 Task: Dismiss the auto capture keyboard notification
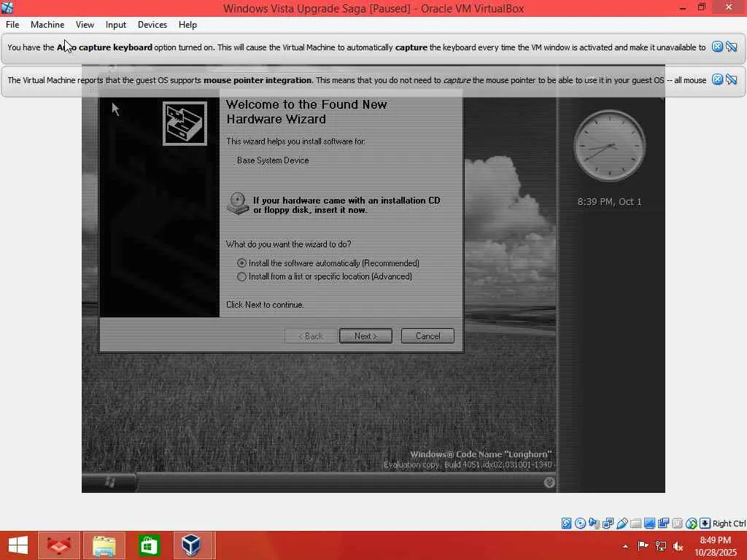[717, 46]
